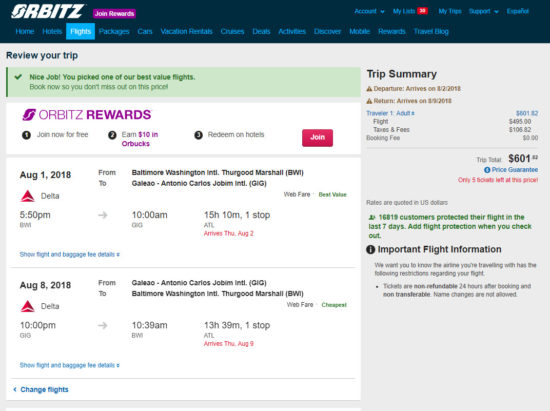Click the arrow icon in the Aug 8 flight

pyautogui.click(x=102, y=325)
